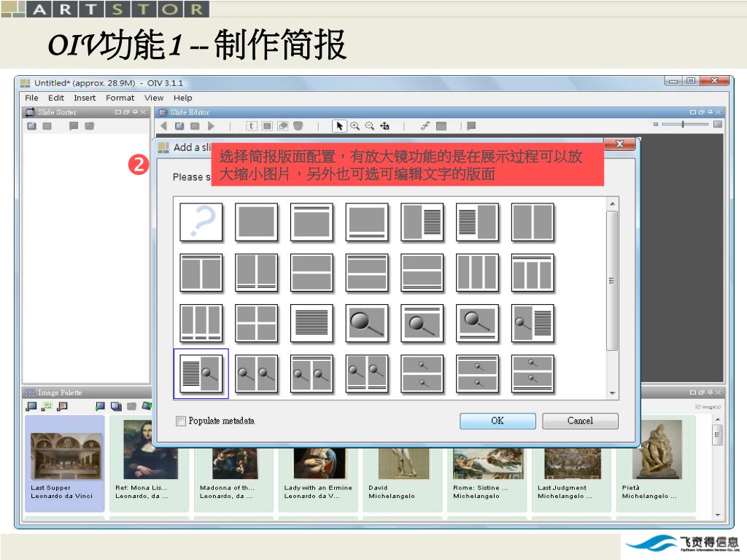The height and width of the screenshot is (560, 747).
Task: Select the Last Supper thumbnail
Action: click(x=65, y=464)
